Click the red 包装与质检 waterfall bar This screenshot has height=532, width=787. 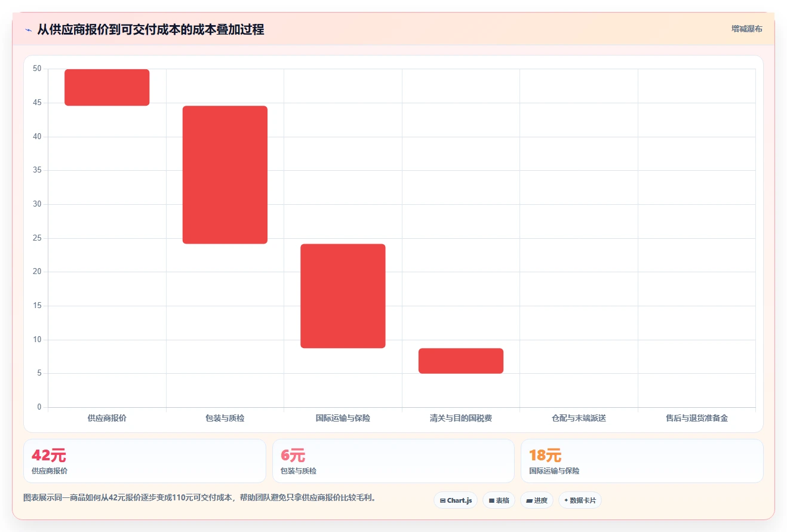click(225, 175)
